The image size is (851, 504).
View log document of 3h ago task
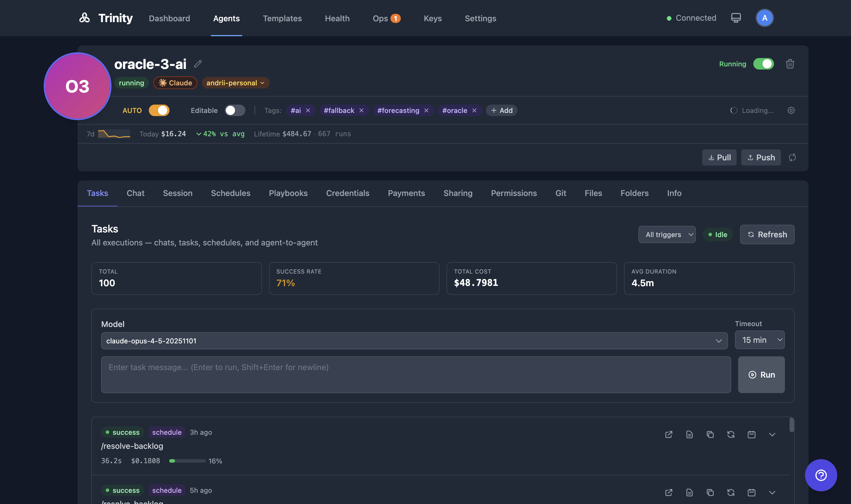point(689,434)
